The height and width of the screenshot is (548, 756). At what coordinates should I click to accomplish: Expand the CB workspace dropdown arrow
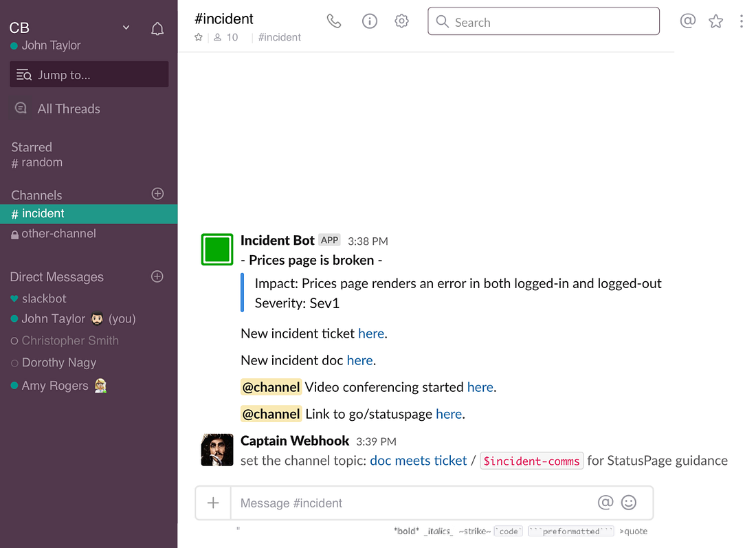[126, 28]
